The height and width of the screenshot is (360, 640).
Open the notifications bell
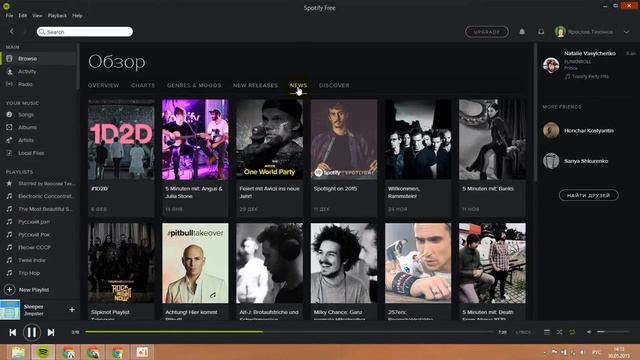point(522,31)
